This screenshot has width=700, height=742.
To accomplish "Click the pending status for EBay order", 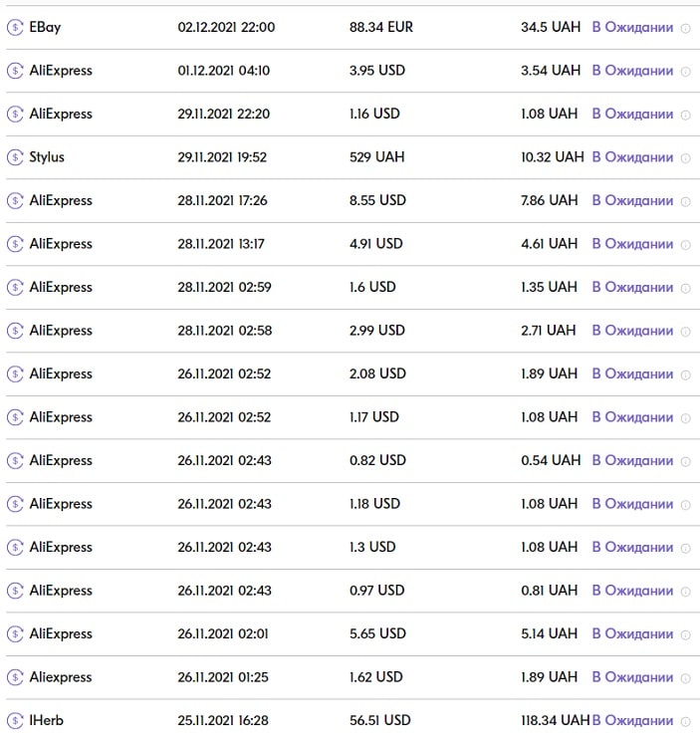I will 632,28.
